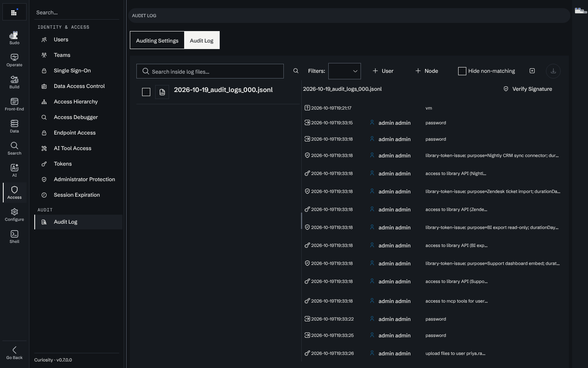Screen dimensions: 588x368
Task: Add a Node filter
Action: click(x=427, y=71)
